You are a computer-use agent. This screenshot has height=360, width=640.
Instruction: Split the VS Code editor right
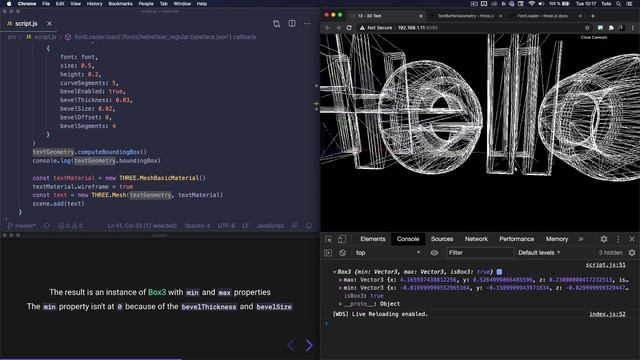click(x=292, y=24)
